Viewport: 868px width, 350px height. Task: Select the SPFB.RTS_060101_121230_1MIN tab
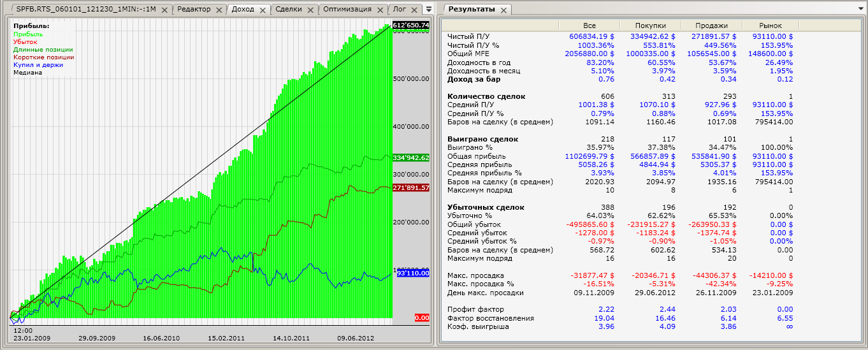point(86,10)
